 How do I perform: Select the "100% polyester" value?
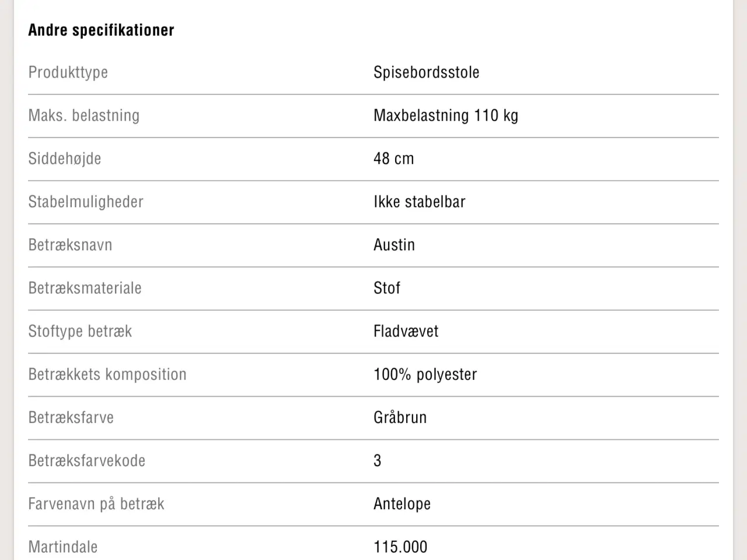(425, 374)
